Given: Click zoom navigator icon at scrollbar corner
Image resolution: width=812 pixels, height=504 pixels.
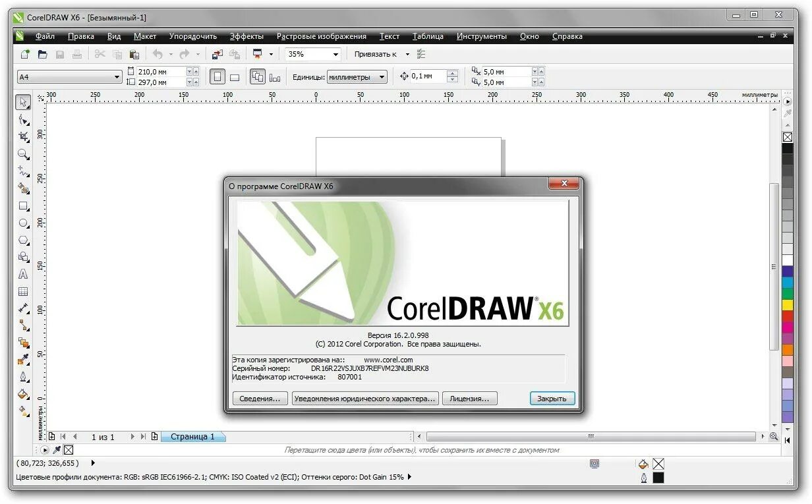Looking at the screenshot, I should [x=775, y=436].
